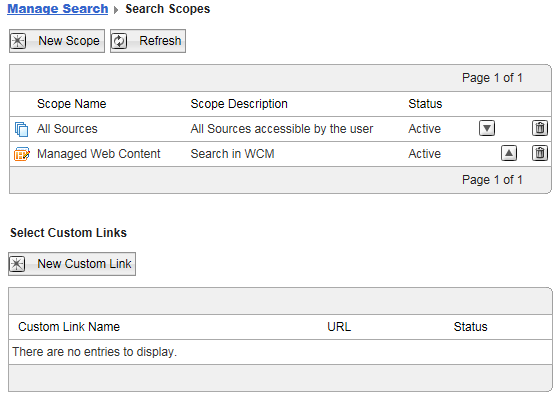The width and height of the screenshot is (556, 397).
Task: Open the All Sources scope name
Action: pos(67,129)
